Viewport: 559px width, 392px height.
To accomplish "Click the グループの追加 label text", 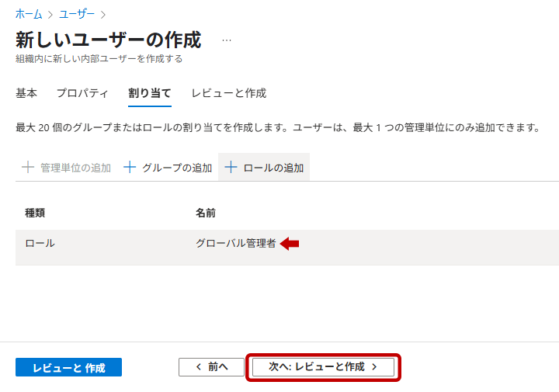I will tap(177, 168).
